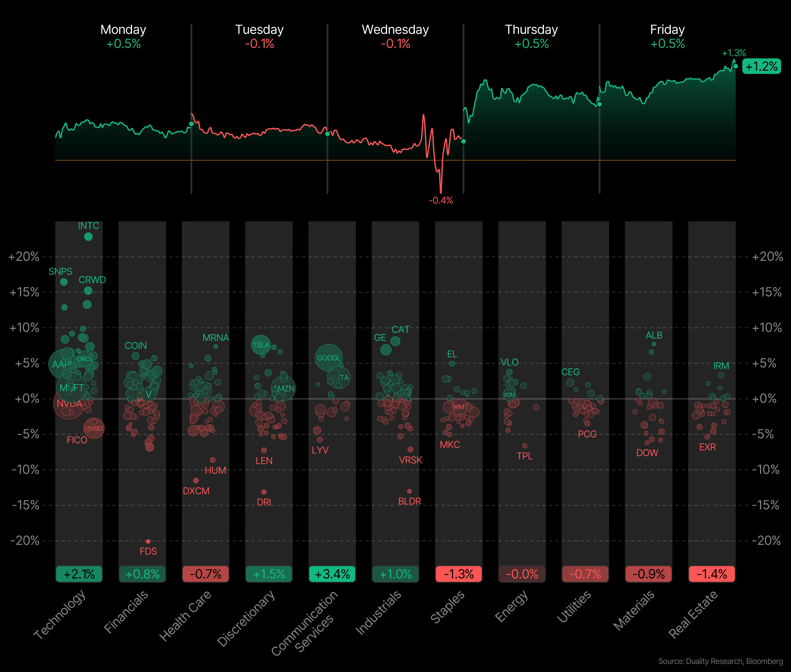Click the +2.1% Technology badge

point(79,574)
